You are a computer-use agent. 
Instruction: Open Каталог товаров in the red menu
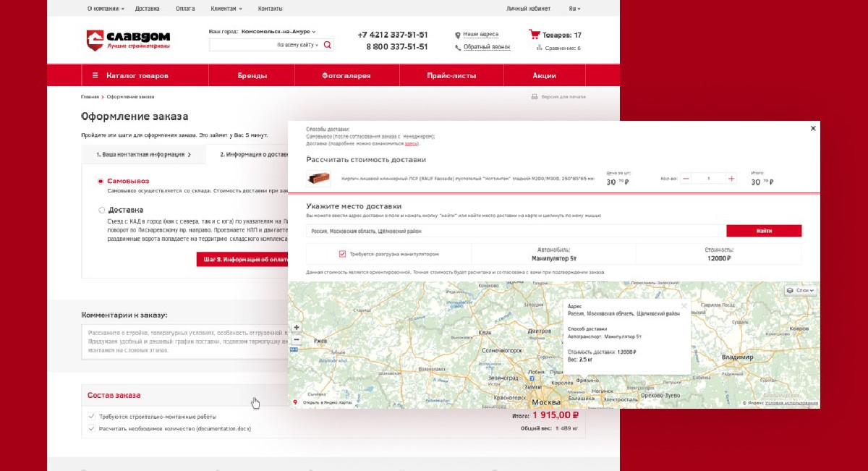tap(137, 76)
